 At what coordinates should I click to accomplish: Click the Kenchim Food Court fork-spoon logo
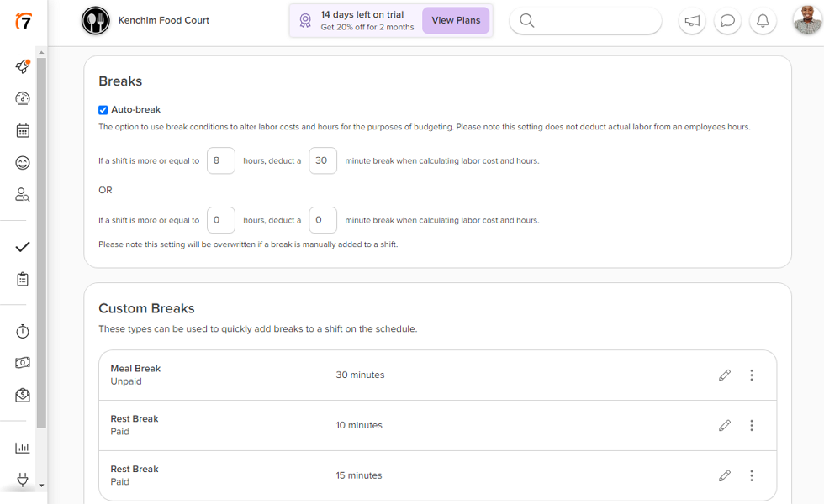tap(96, 20)
